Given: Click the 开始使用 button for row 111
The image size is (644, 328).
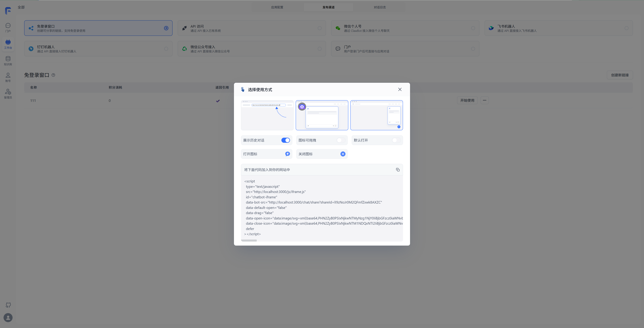Looking at the screenshot, I should 467,100.
